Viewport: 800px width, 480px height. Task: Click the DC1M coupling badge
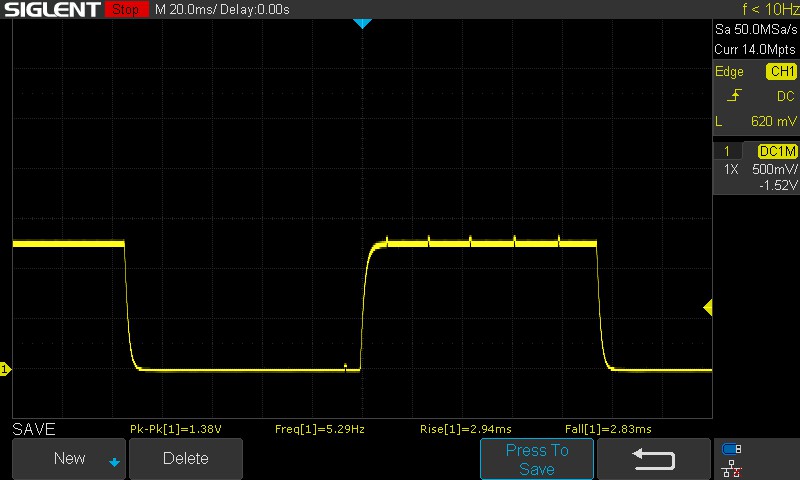[778, 151]
